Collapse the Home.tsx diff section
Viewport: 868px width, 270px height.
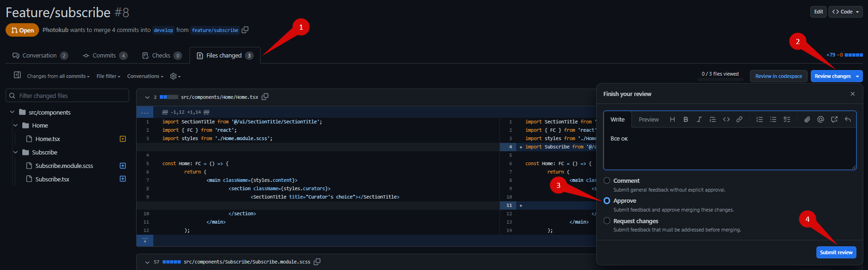(147, 97)
